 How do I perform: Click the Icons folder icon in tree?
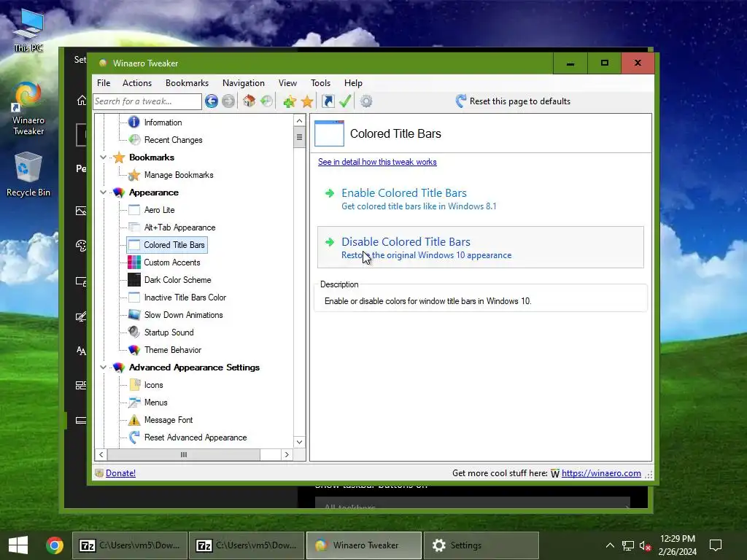[x=135, y=385]
